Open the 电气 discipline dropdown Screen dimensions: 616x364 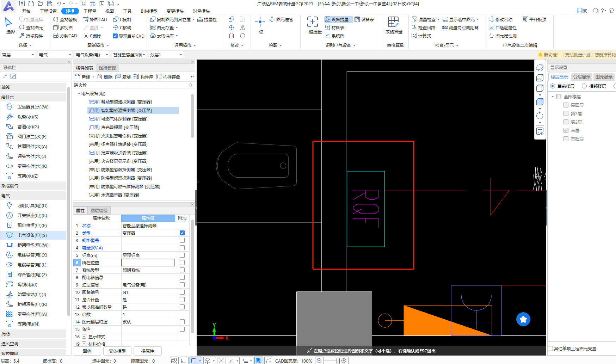[55, 55]
